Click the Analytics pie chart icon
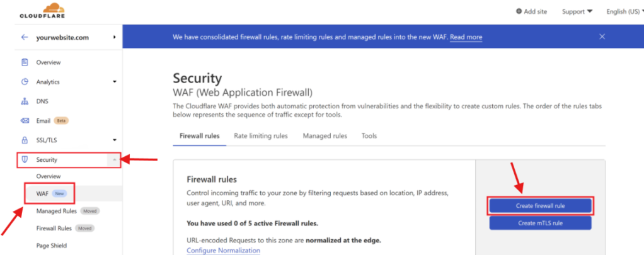Viewport: 644px width, 255px height. click(x=25, y=82)
